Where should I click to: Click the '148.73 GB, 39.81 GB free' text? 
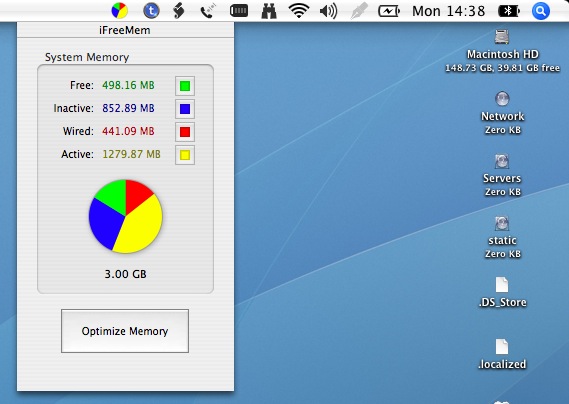click(502, 68)
